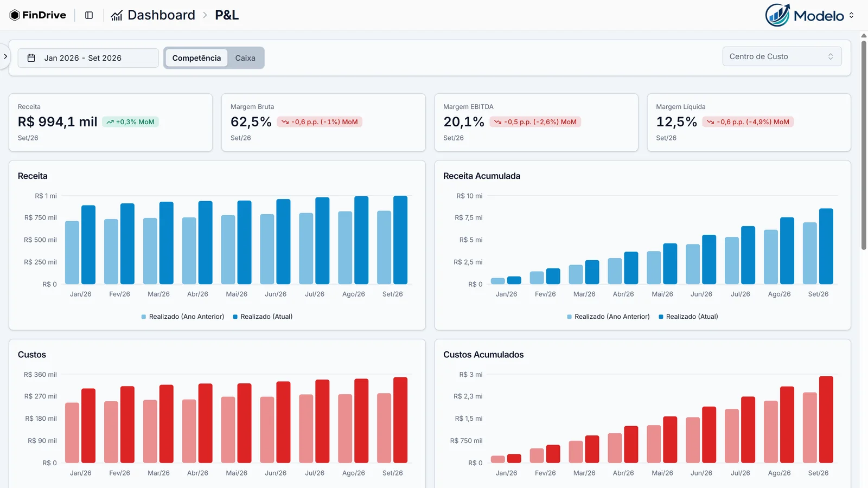Toggle the sidebar panel icon

89,15
